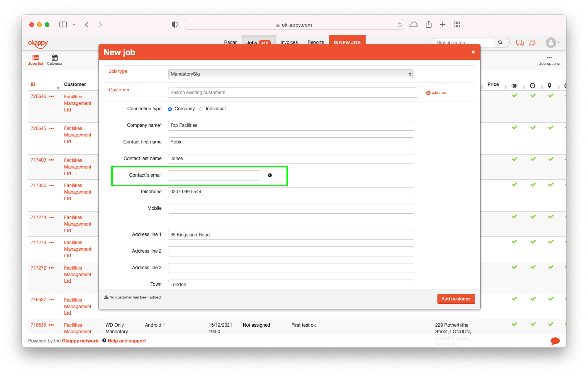The image size is (588, 376).
Task: Open actions menu for job 720646
Action: pos(51,96)
